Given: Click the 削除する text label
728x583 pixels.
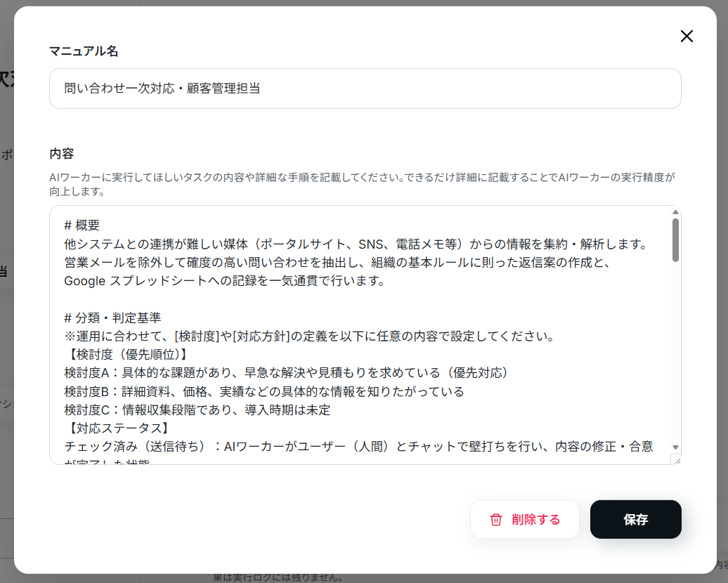Looking at the screenshot, I should pyautogui.click(x=535, y=519).
